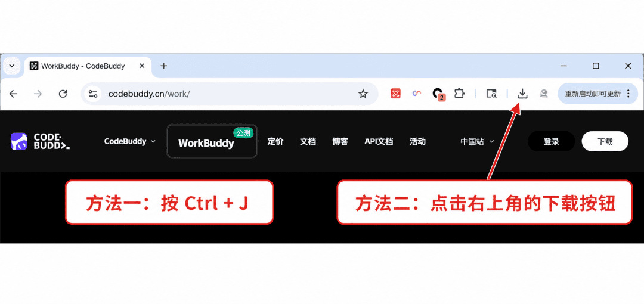644x304 pixels.
Task: Open the 博客 page
Action: (340, 141)
